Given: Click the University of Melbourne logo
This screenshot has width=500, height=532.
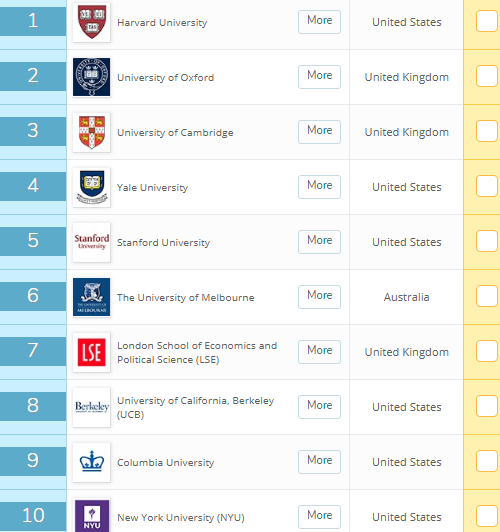Looking at the screenshot, I should 92,297.
